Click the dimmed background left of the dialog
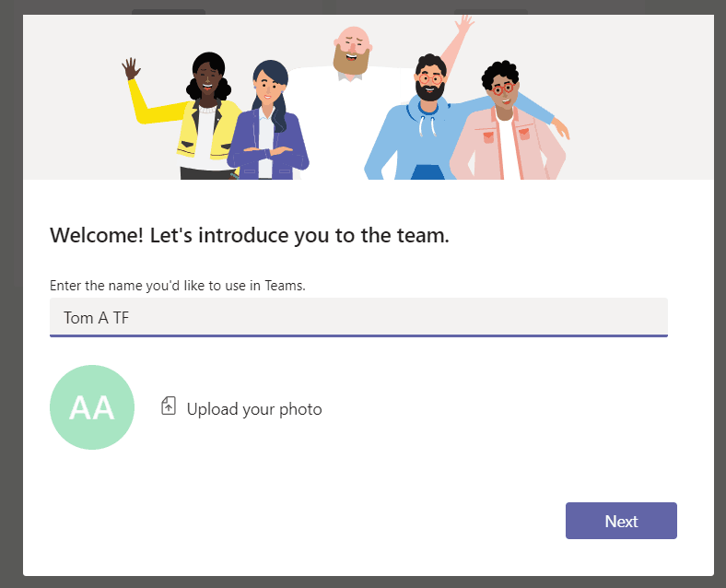726x588 pixels. click(11, 295)
